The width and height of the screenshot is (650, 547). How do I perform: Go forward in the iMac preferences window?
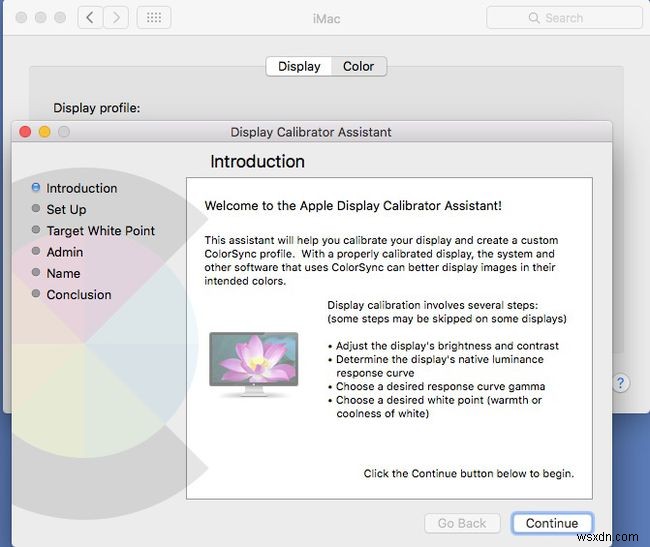[x=116, y=17]
